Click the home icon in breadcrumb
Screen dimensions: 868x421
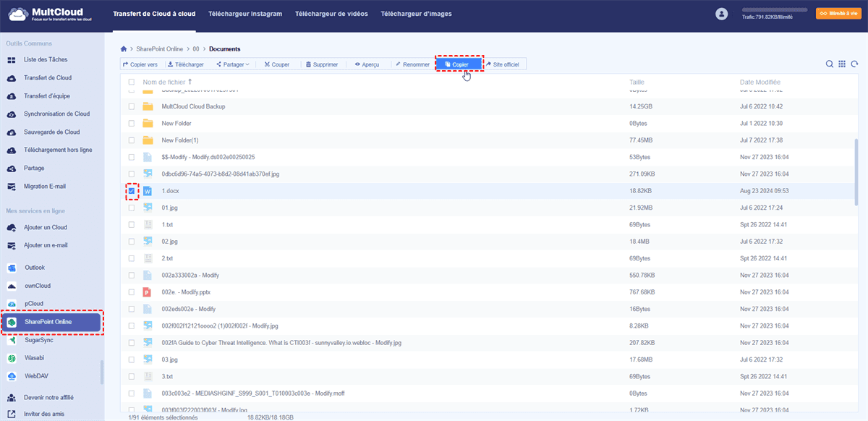[x=124, y=49]
